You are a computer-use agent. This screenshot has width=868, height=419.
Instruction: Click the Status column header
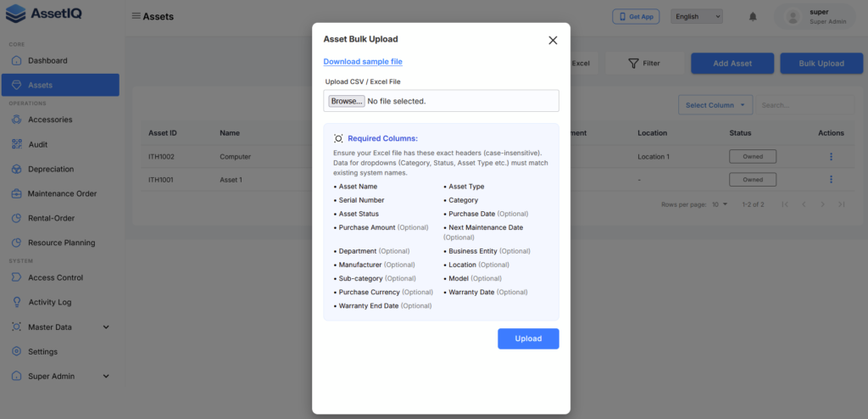(740, 133)
